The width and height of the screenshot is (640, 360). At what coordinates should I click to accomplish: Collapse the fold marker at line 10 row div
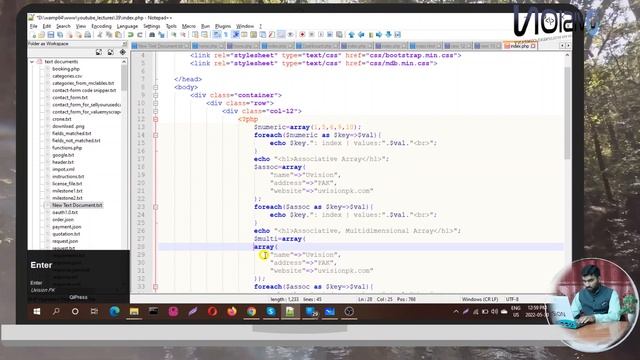[156, 103]
